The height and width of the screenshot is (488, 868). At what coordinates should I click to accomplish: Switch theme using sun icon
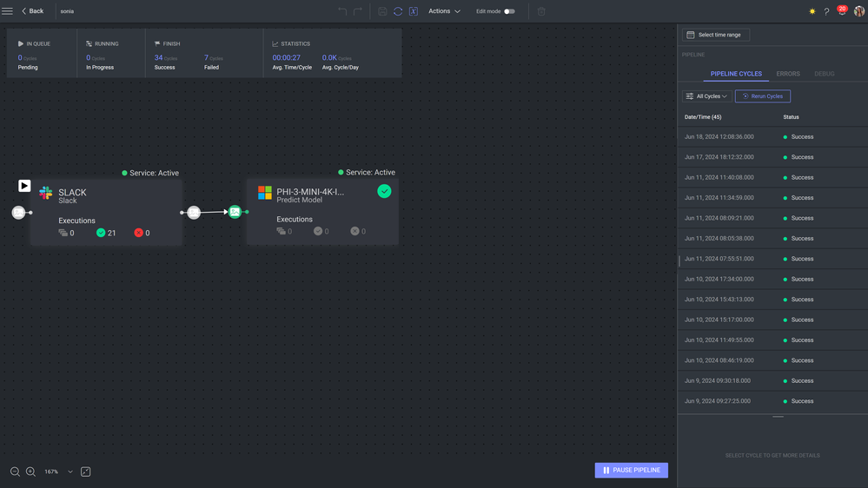pos(812,11)
